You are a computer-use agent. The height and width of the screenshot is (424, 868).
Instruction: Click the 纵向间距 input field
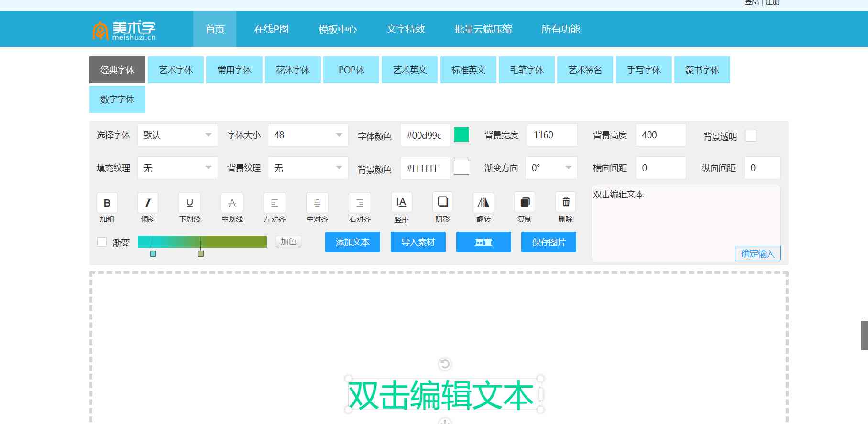click(762, 168)
